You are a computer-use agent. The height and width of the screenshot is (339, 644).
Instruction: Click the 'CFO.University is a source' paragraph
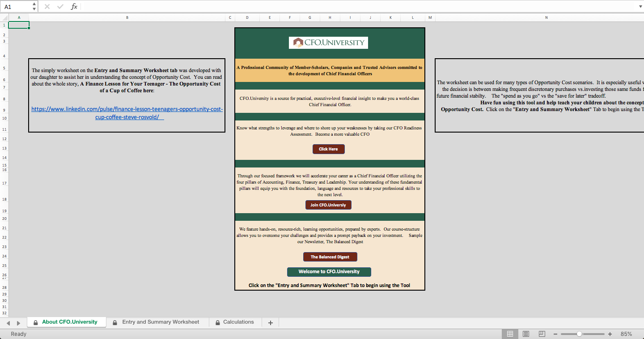[x=330, y=101]
